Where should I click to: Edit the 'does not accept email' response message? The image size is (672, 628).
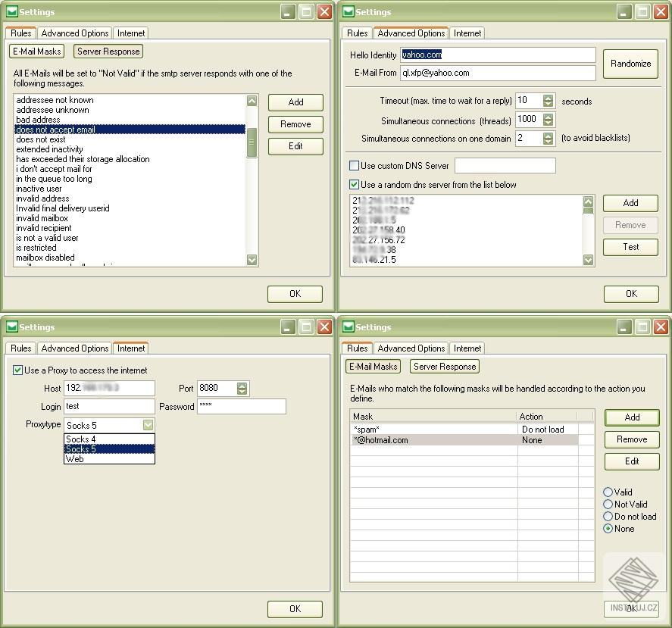[x=295, y=146]
